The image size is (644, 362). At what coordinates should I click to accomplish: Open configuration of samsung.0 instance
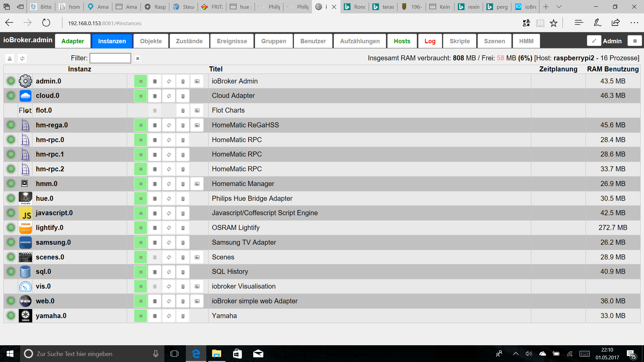[x=155, y=243]
